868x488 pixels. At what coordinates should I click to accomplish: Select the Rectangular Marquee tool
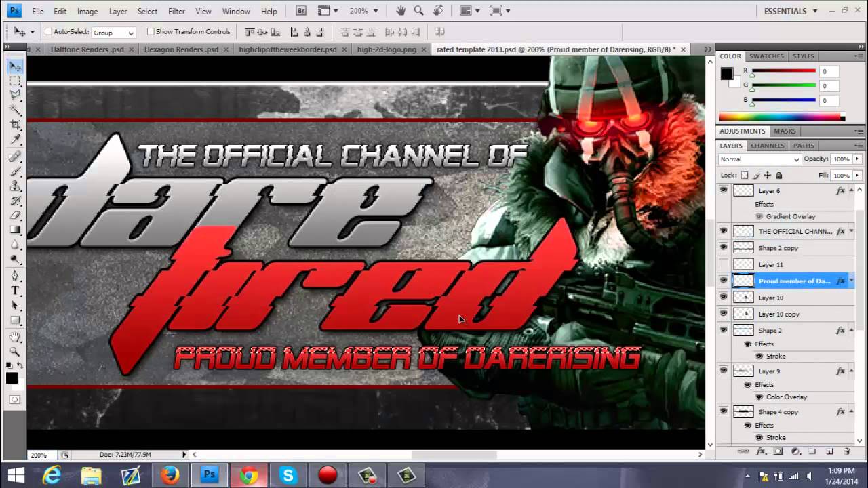(x=15, y=81)
